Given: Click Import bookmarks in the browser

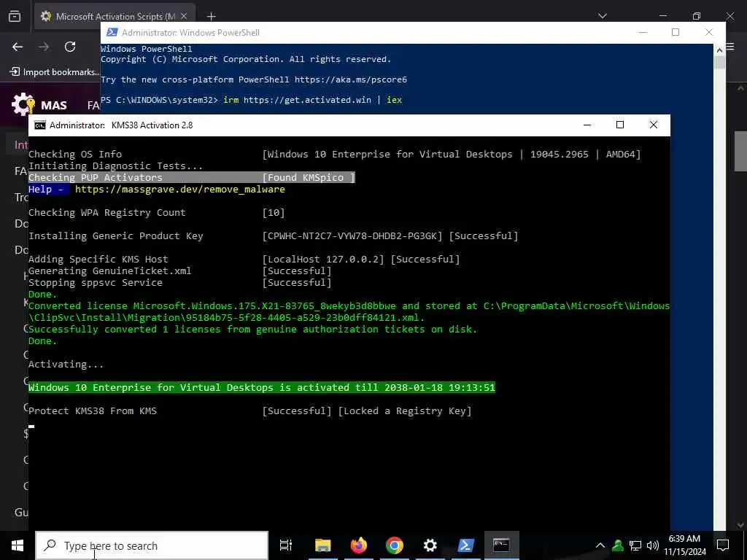Looking at the screenshot, I should click(54, 72).
